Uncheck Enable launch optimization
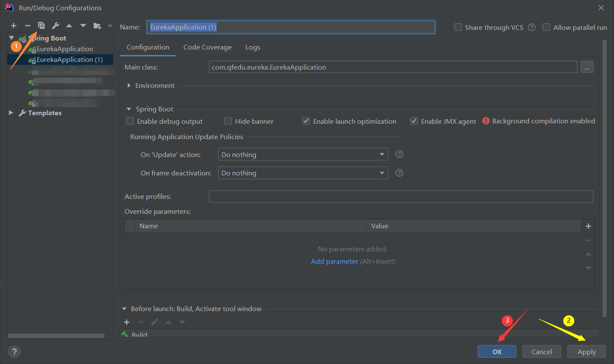The height and width of the screenshot is (364, 614). [306, 121]
